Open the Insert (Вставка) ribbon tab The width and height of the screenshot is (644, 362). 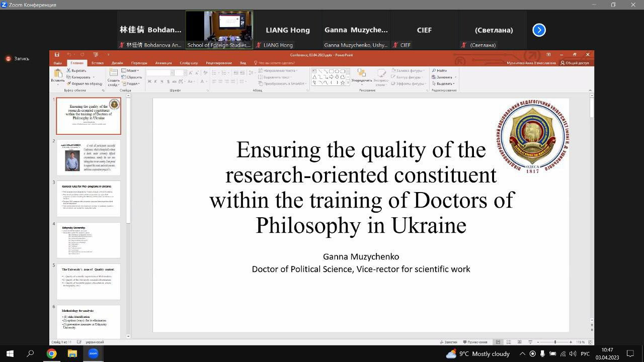tap(97, 63)
